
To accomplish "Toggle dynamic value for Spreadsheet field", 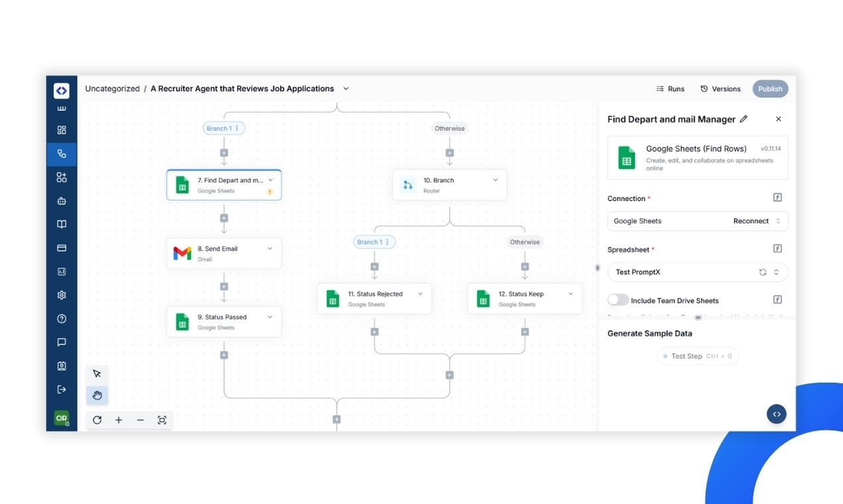I will click(x=778, y=249).
